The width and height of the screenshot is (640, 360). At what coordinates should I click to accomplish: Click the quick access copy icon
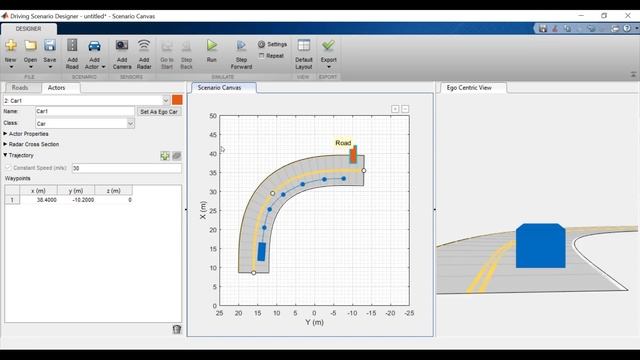click(567, 29)
